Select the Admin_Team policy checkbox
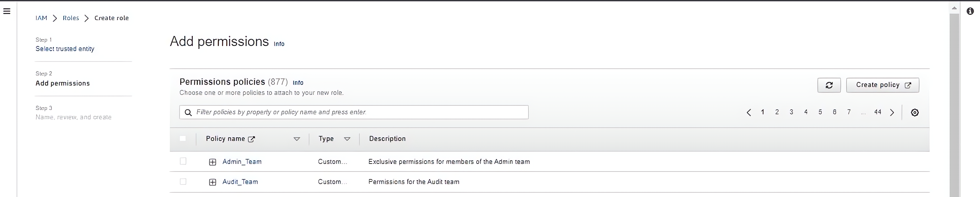The image size is (980, 197). (x=183, y=161)
